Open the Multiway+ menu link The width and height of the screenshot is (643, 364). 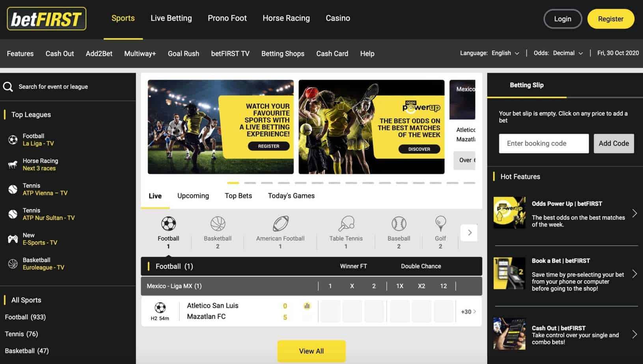pyautogui.click(x=140, y=54)
